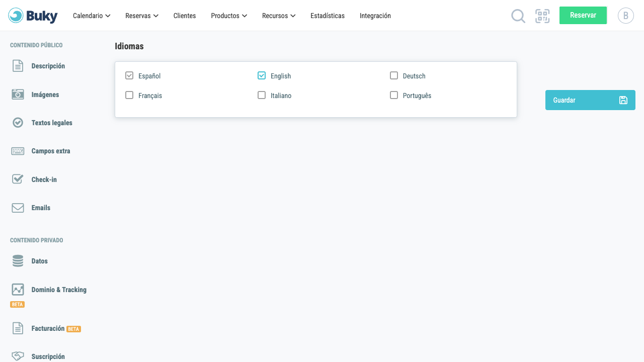Screen dimensions: 644x362
Task: Click the CONTENIDO PRIVADO section label
Action: [37, 240]
